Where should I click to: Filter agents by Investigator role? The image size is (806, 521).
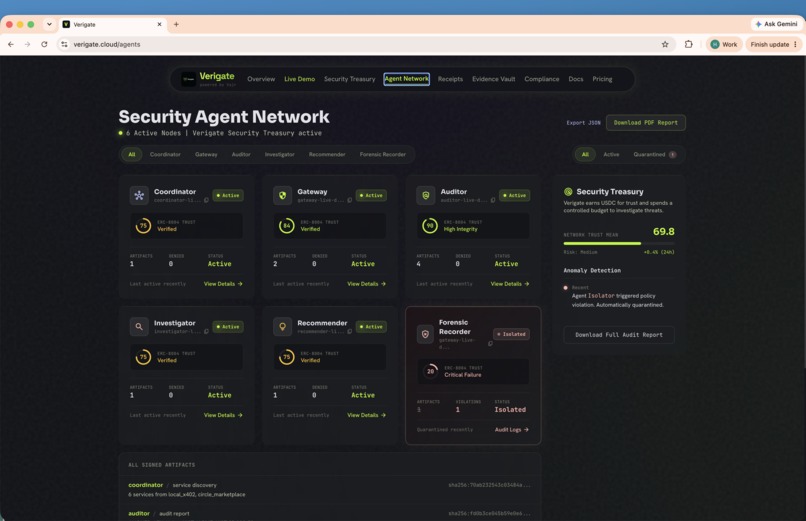click(280, 154)
